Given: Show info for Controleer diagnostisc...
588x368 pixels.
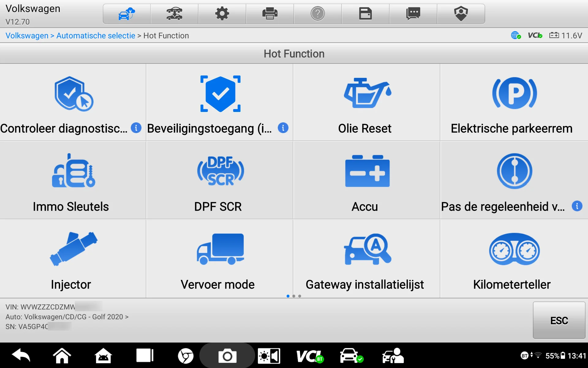Looking at the screenshot, I should point(136,128).
